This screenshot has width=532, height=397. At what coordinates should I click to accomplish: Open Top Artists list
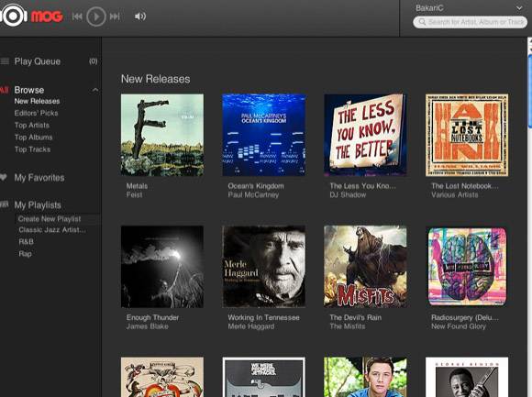tap(31, 125)
